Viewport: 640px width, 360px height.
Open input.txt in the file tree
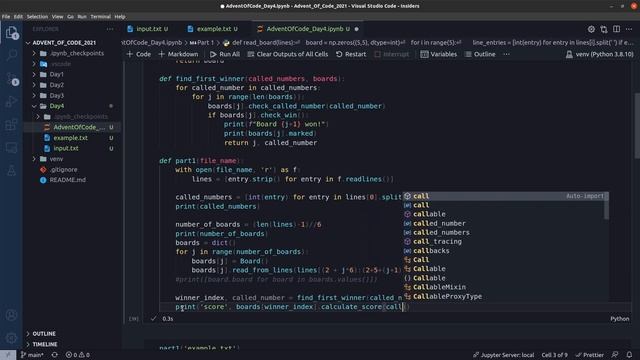coord(66,149)
